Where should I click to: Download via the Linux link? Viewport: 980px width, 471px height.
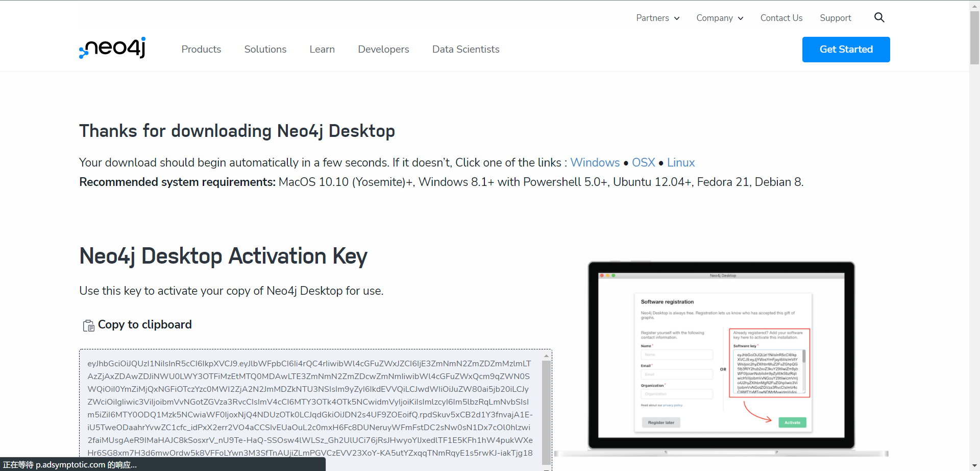click(x=680, y=162)
